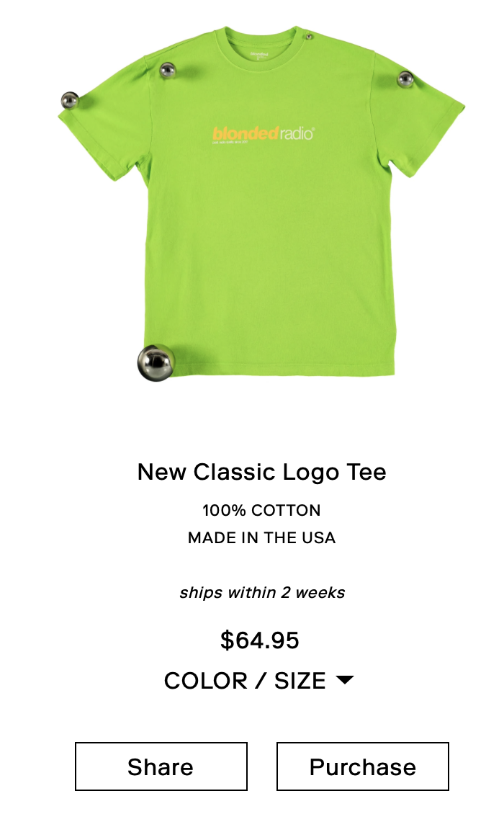Click the chrome ball on the sleeve edge
The image size is (504, 827).
[70, 100]
